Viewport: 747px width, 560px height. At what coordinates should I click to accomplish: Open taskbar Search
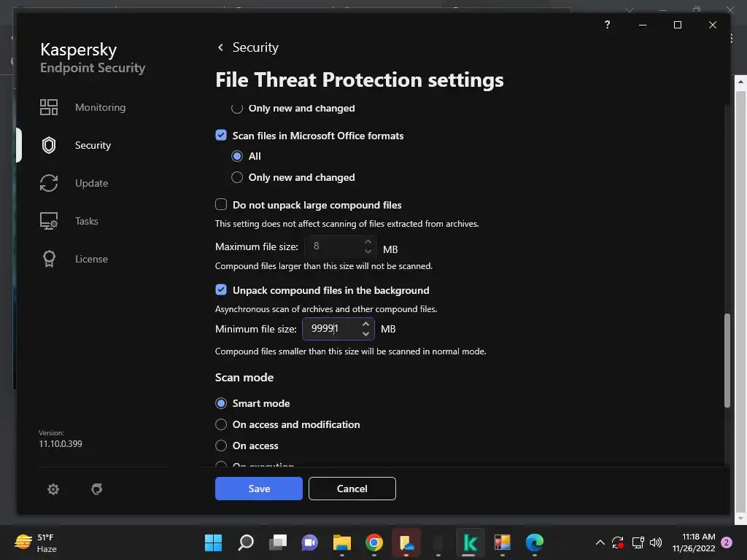click(245, 542)
